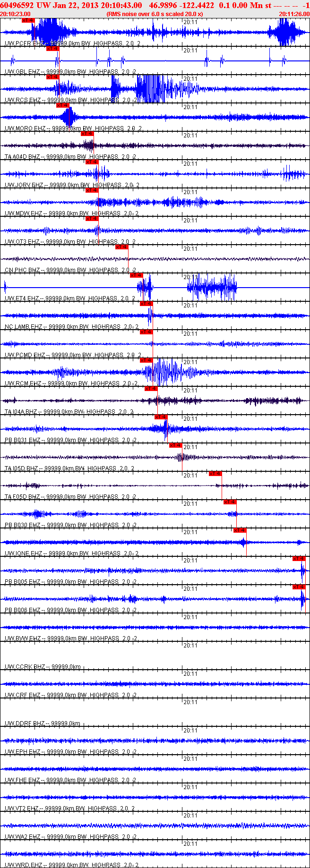Click the red pick flag on UW.MORO trace
The width and height of the screenshot is (310, 868).
(x=63, y=105)
